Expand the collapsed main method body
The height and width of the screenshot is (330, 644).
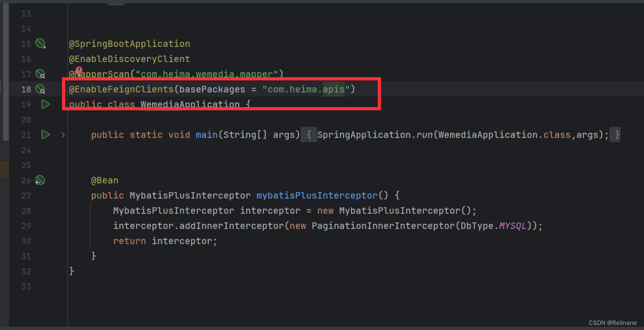click(x=310, y=134)
